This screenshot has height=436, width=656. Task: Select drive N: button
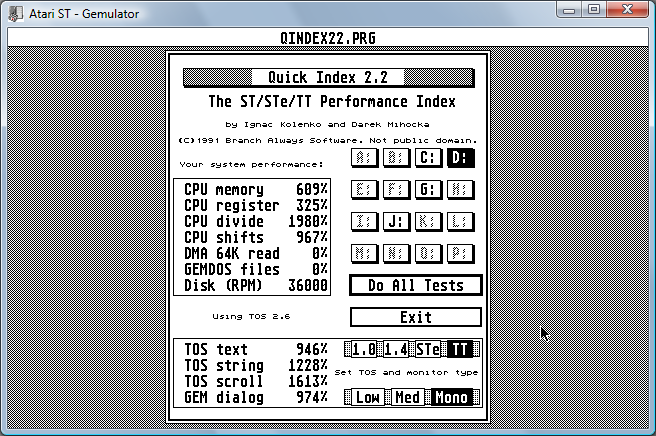(396, 253)
